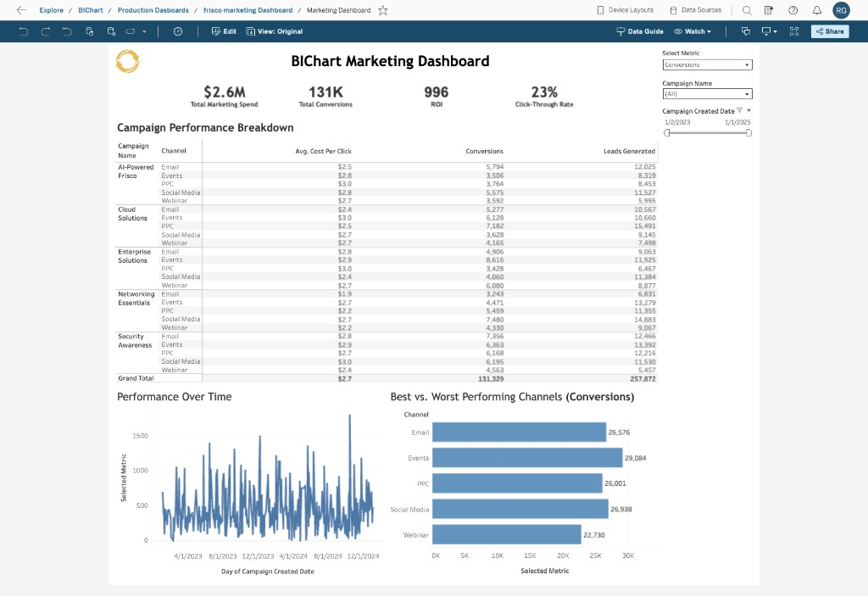The image size is (868, 597).
Task: Click the left date slider handle
Action: (667, 133)
